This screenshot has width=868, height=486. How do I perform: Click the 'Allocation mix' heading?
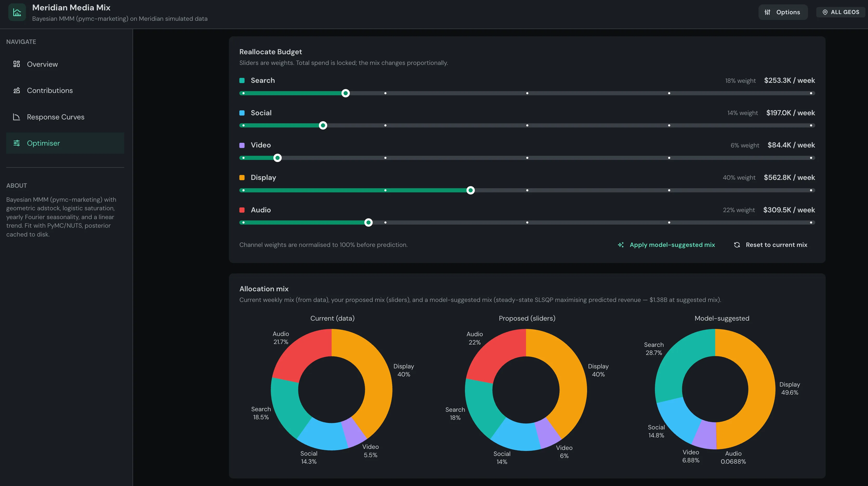point(264,289)
